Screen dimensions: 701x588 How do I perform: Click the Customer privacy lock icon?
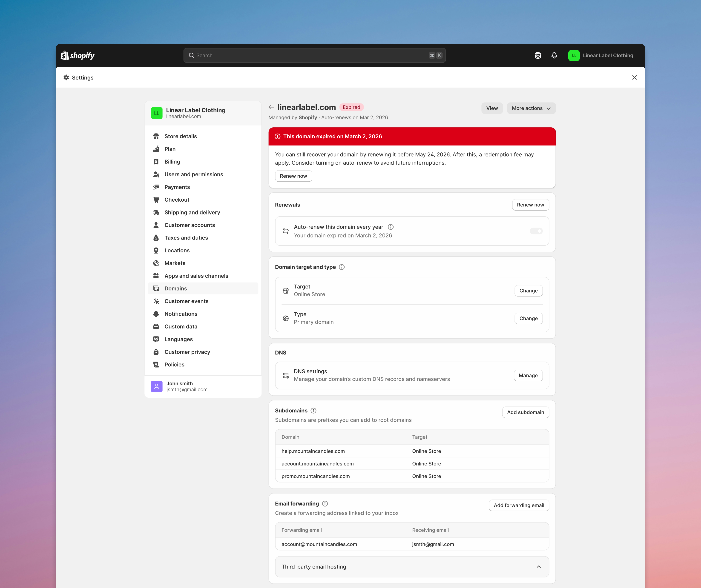tap(156, 352)
